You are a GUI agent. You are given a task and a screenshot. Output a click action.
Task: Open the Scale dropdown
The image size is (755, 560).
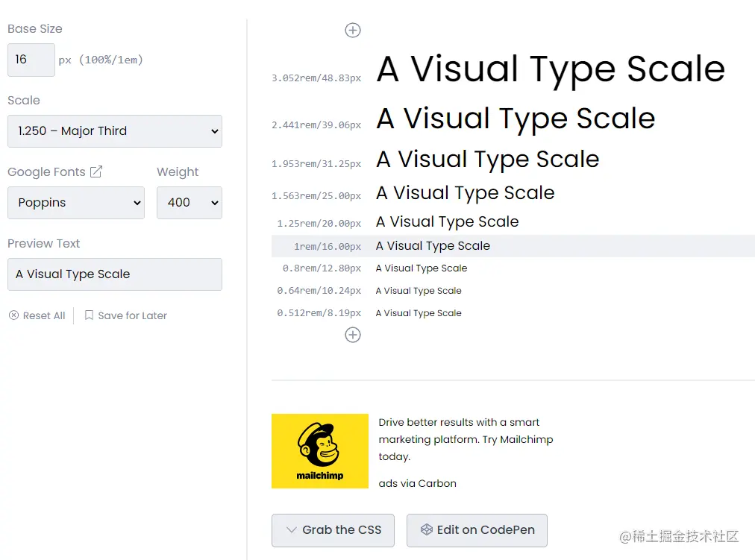coord(115,130)
